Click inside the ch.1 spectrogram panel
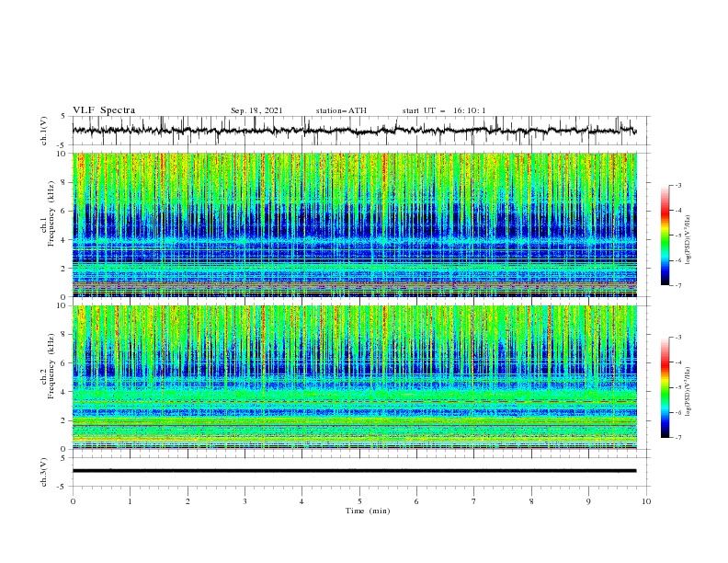Viewport: 728px width, 563px height. point(354,224)
